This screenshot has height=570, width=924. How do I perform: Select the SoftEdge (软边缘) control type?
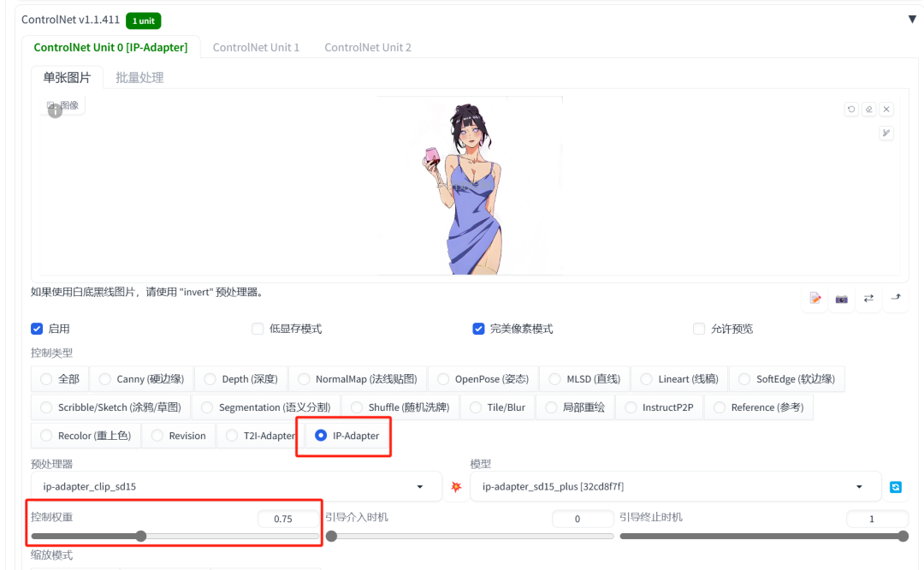[787, 379]
